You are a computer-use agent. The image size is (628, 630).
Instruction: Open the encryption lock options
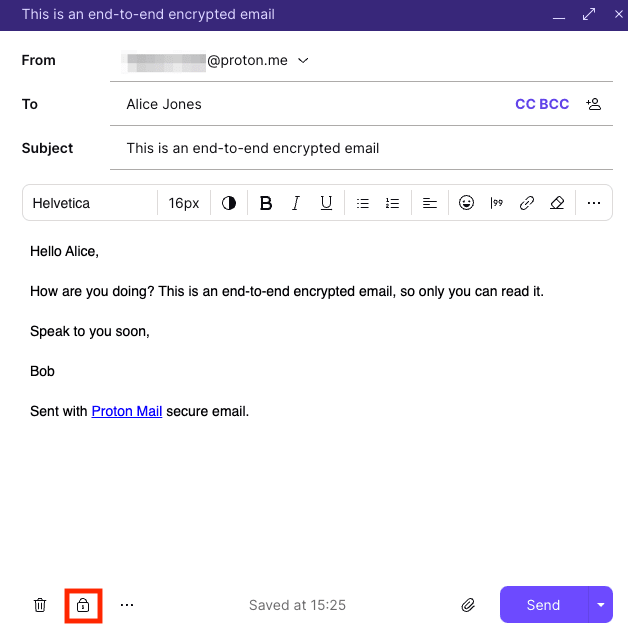pos(83,605)
